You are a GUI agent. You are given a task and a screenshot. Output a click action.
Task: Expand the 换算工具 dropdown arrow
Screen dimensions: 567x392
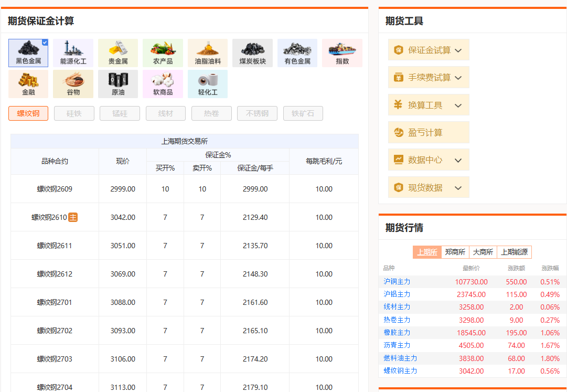pos(458,105)
